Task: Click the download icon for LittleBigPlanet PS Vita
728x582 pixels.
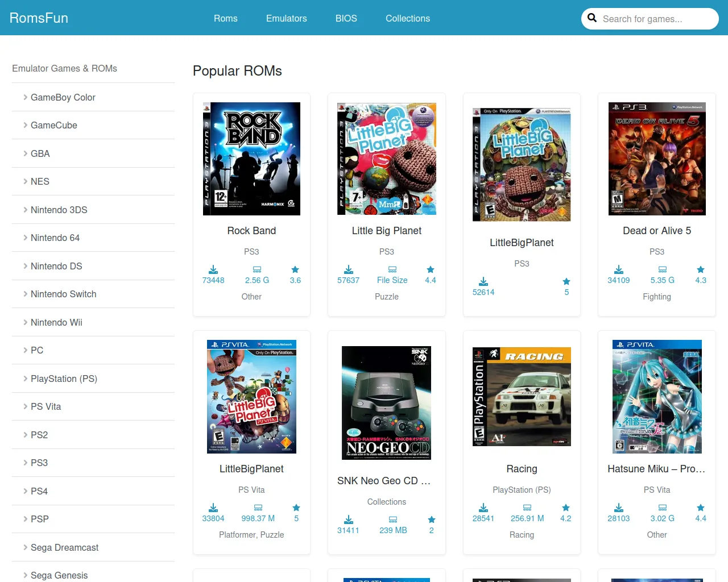Action: click(213, 508)
